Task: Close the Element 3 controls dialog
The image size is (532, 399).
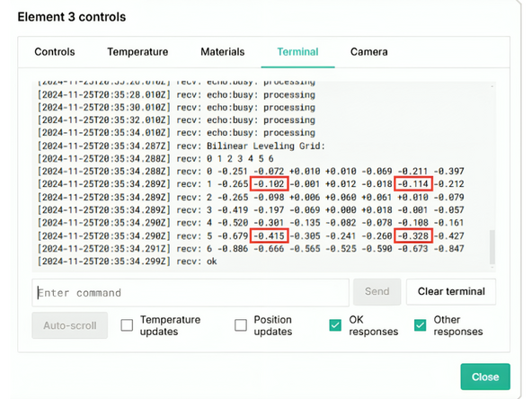Action: (x=485, y=377)
